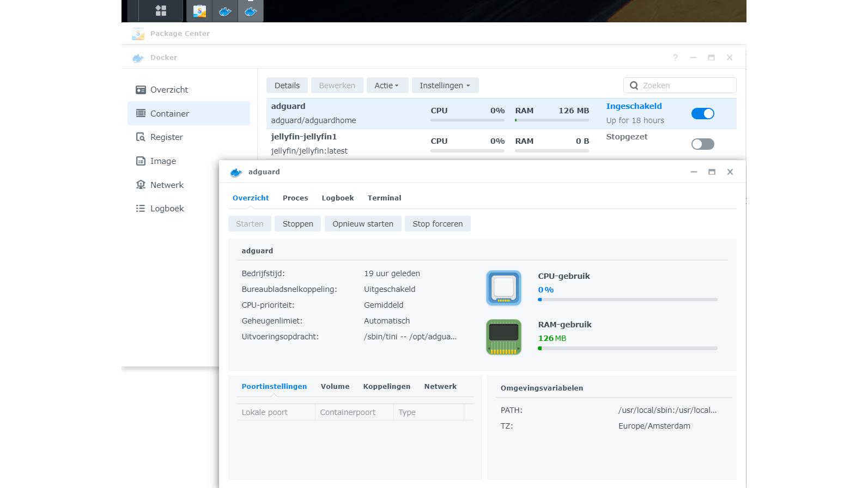Click the CPU-gebruik progress bar
This screenshot has width=868, height=488.
(628, 300)
